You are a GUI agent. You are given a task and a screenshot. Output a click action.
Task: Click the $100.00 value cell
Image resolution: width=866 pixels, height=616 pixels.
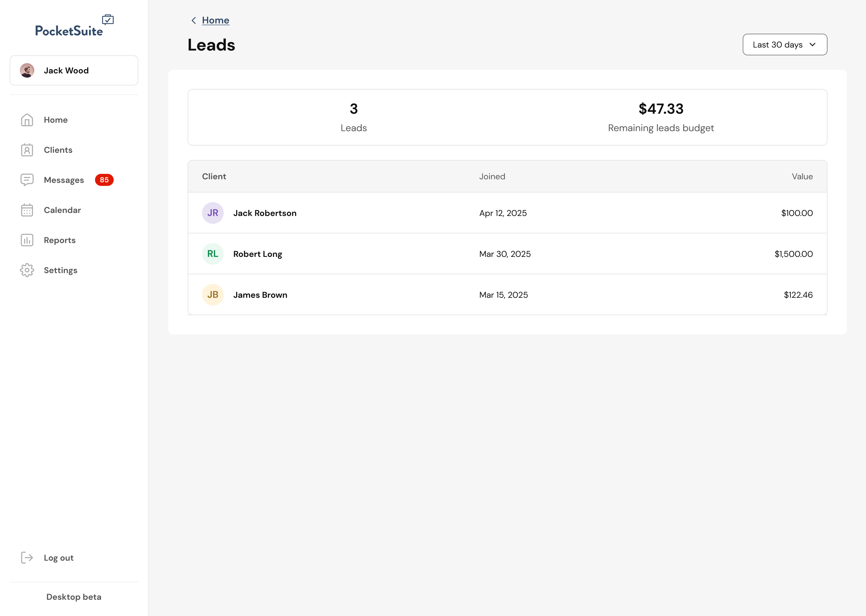click(797, 213)
